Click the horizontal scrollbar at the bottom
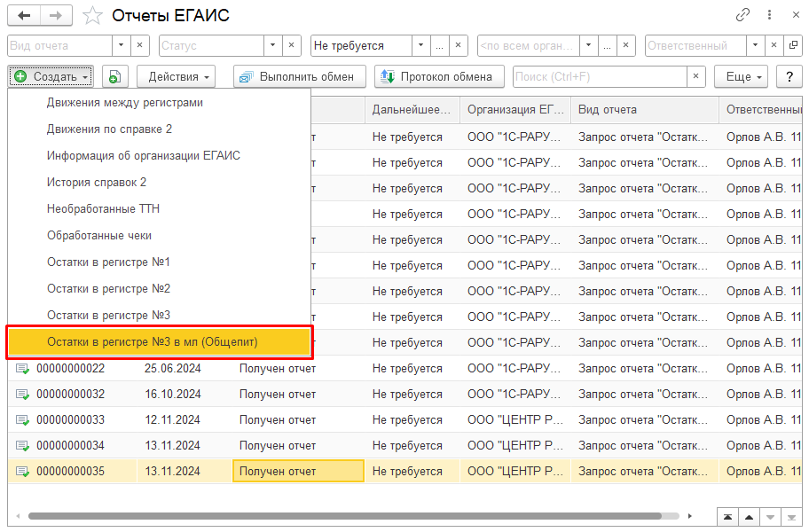 346,516
